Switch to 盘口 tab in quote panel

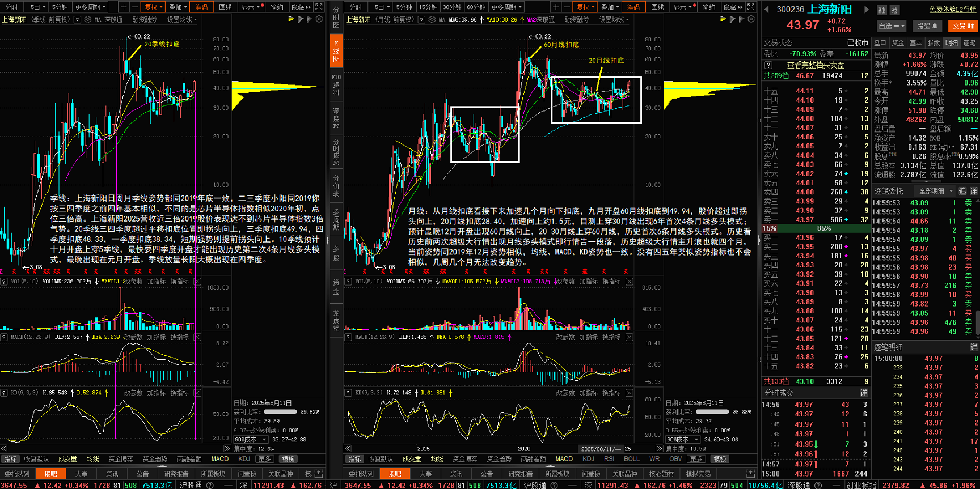click(x=880, y=43)
